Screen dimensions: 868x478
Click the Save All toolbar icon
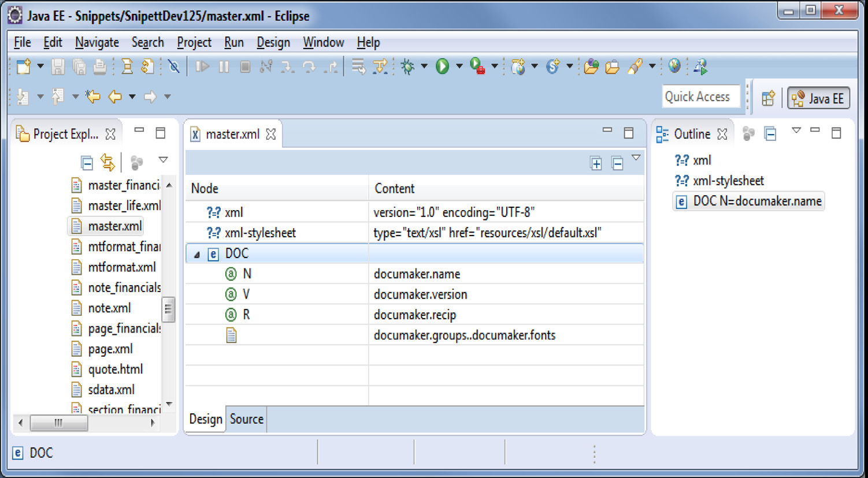(x=78, y=66)
